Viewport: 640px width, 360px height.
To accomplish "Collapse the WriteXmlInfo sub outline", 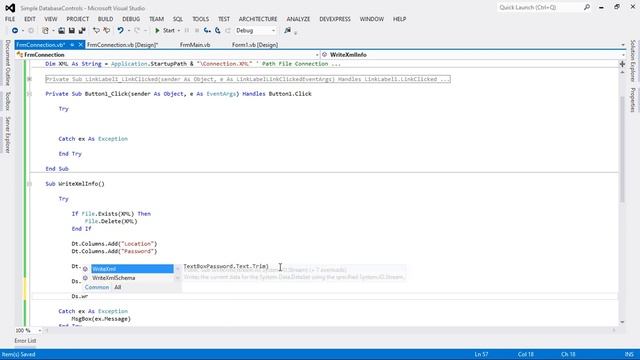I will point(29,184).
